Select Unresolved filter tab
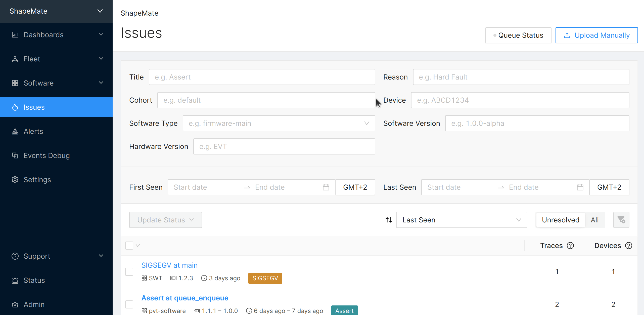This screenshot has width=644, height=315. [560, 220]
